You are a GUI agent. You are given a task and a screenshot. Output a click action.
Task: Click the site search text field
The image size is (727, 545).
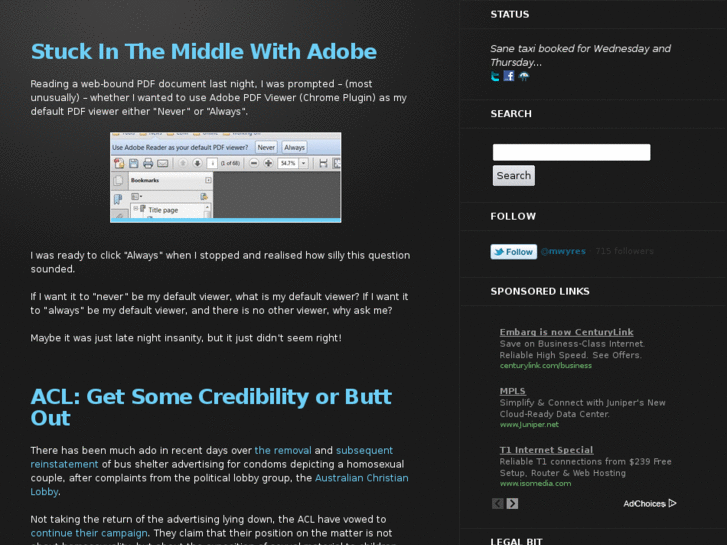[x=571, y=152]
